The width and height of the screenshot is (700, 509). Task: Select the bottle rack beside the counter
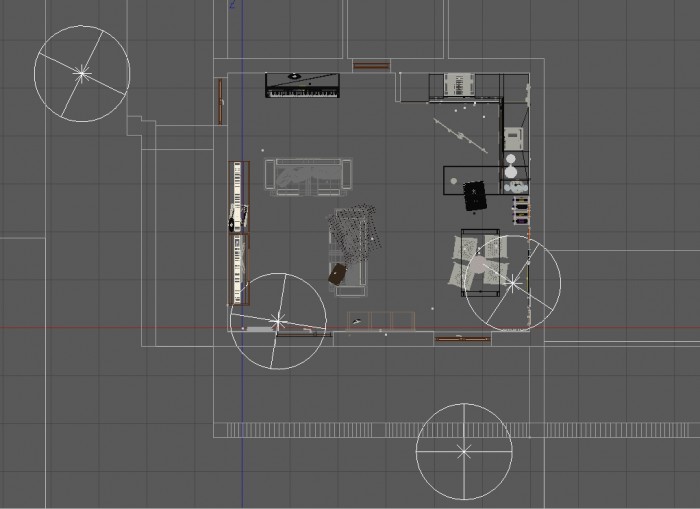click(521, 210)
